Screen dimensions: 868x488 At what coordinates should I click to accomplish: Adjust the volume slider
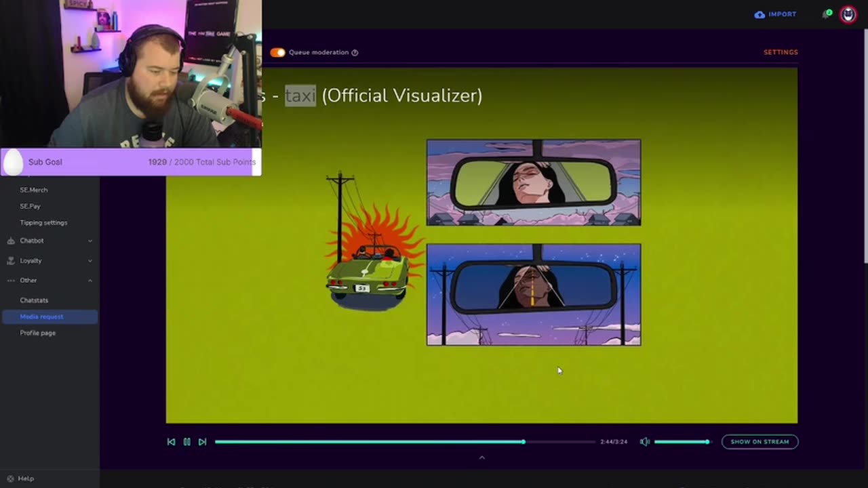click(682, 442)
